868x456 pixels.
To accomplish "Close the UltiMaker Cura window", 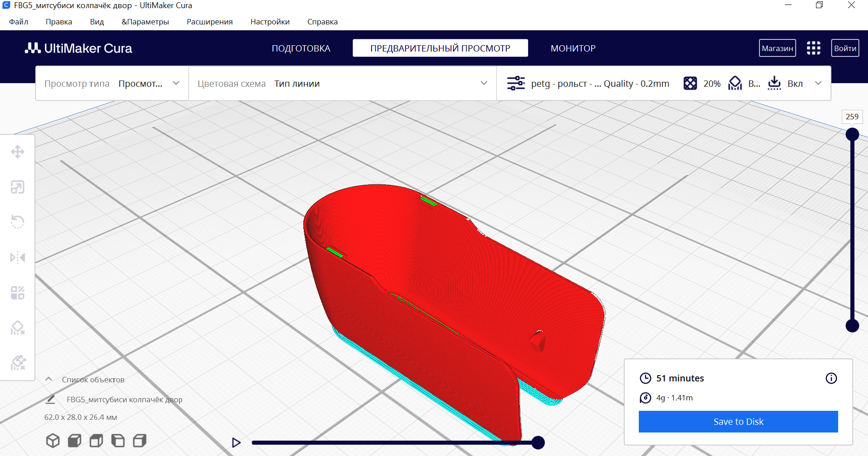I will pos(851,5).
